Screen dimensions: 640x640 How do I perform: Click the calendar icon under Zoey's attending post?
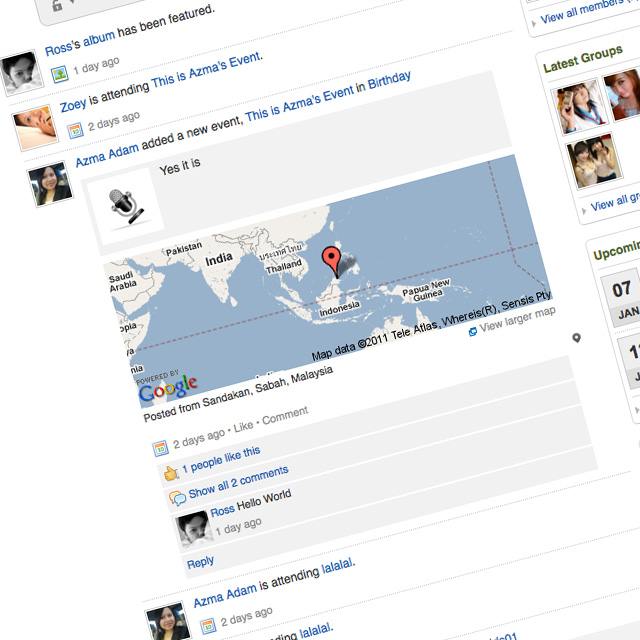[x=76, y=131]
